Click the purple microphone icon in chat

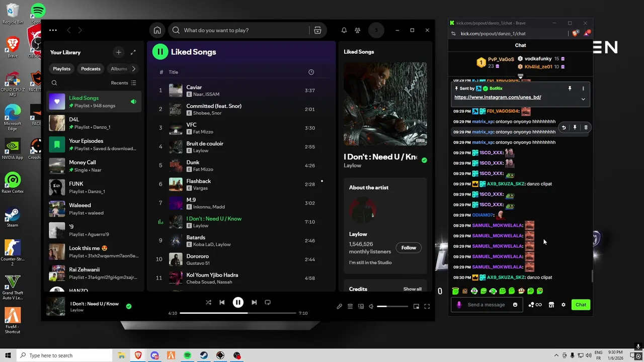tap(459, 305)
